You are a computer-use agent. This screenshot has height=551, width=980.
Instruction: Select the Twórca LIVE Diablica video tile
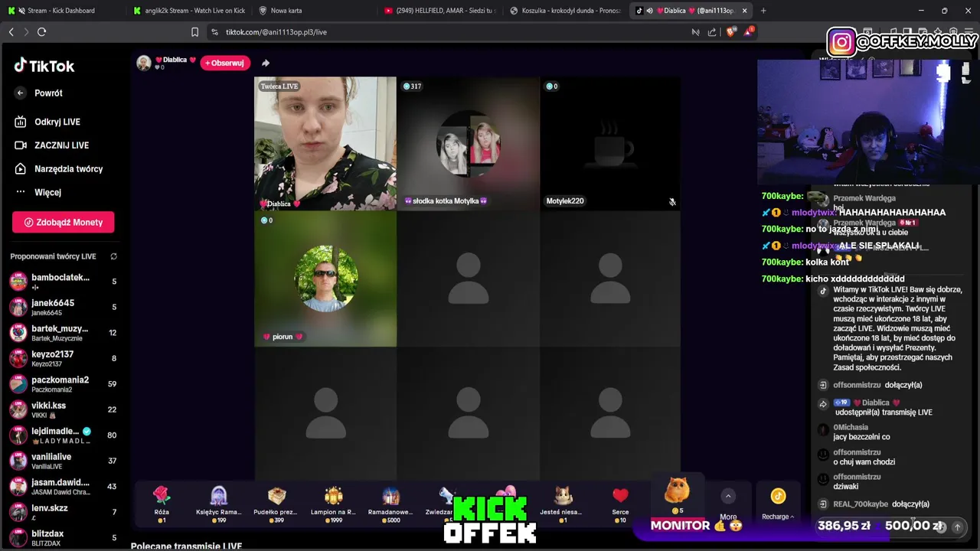[325, 143]
